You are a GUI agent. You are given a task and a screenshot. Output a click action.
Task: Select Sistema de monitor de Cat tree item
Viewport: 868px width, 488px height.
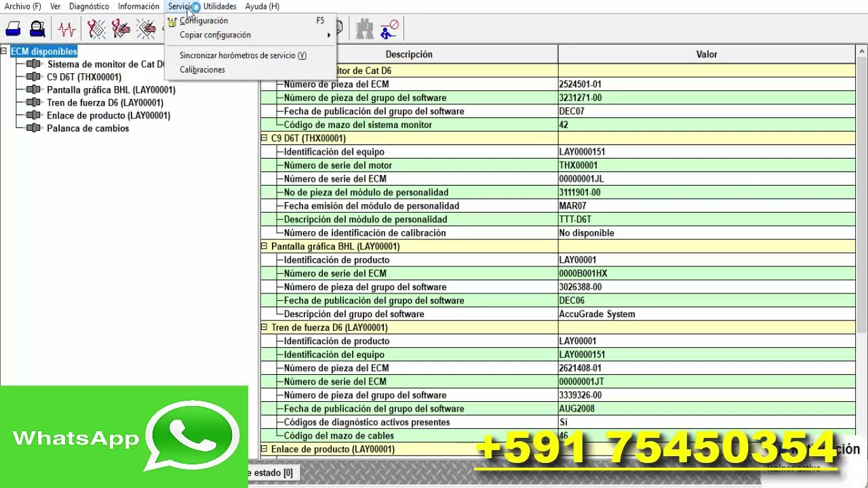click(x=106, y=64)
